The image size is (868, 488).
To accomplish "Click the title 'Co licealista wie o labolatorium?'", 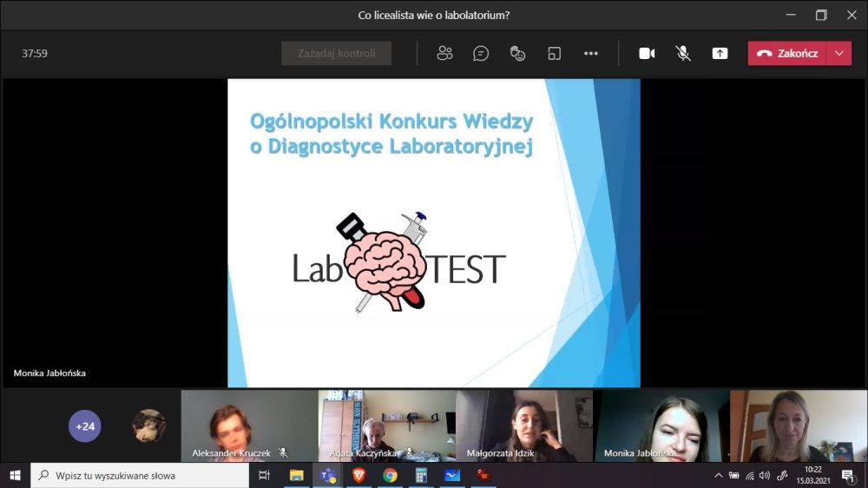I will coord(433,15).
